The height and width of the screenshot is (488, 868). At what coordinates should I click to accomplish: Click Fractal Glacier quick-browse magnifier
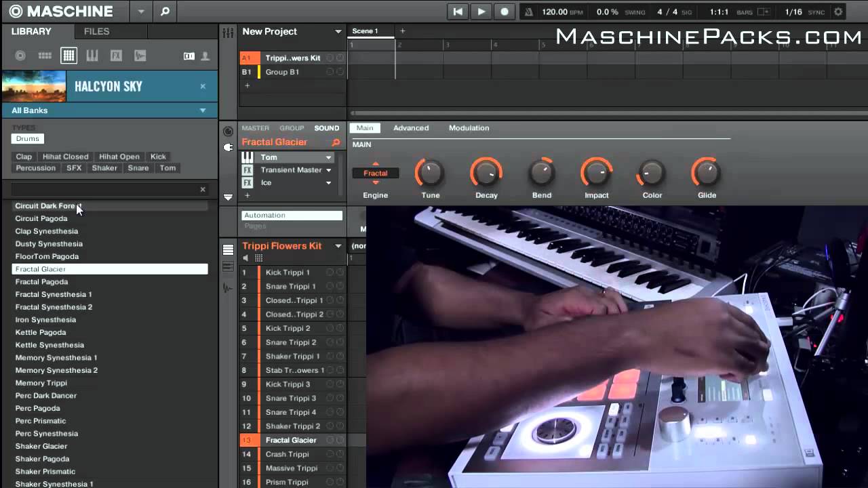(336, 142)
